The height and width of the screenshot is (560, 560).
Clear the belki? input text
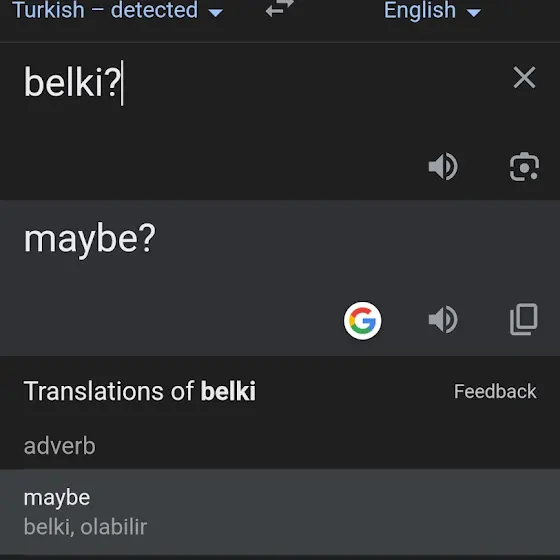(x=524, y=77)
